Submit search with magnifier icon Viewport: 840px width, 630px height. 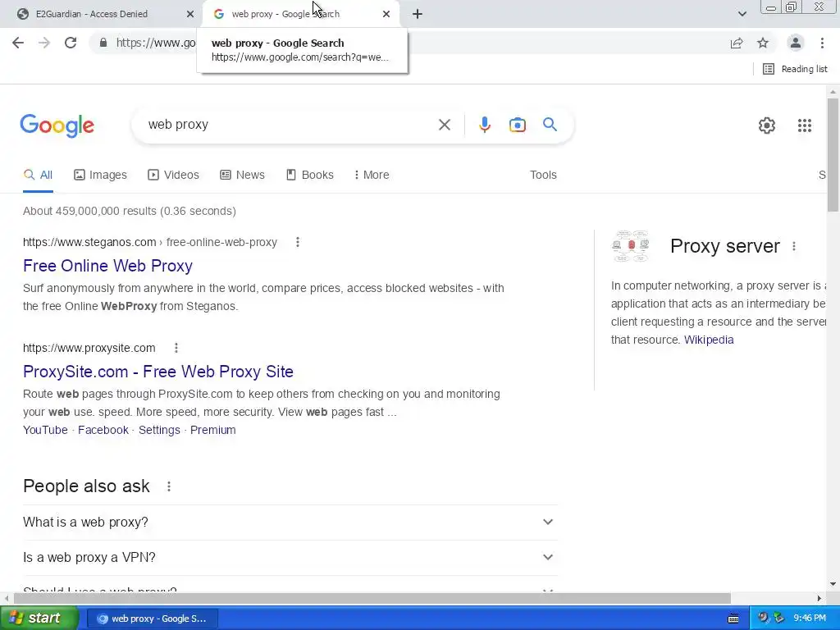coord(550,125)
